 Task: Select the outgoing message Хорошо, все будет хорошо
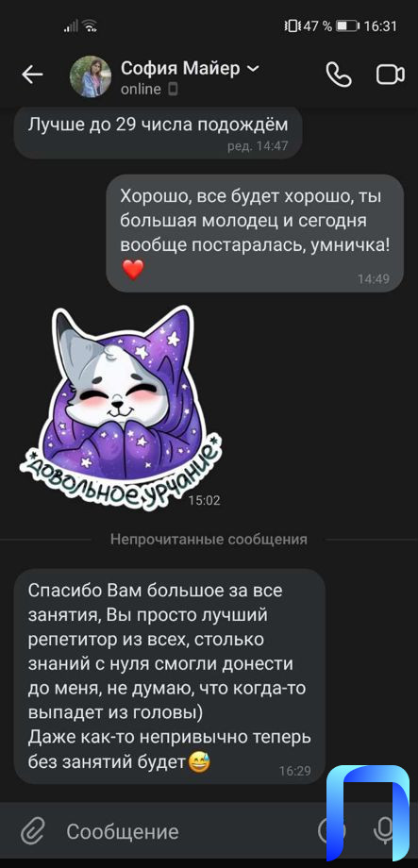click(255, 233)
